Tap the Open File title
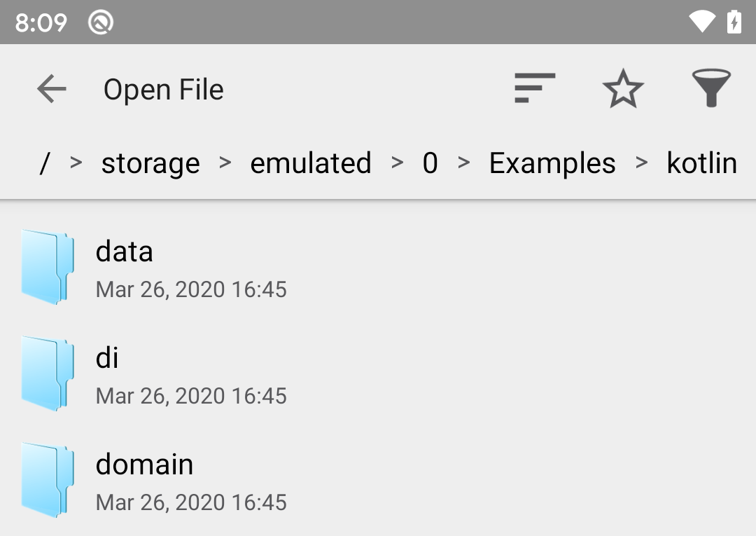756x536 pixels. point(164,90)
